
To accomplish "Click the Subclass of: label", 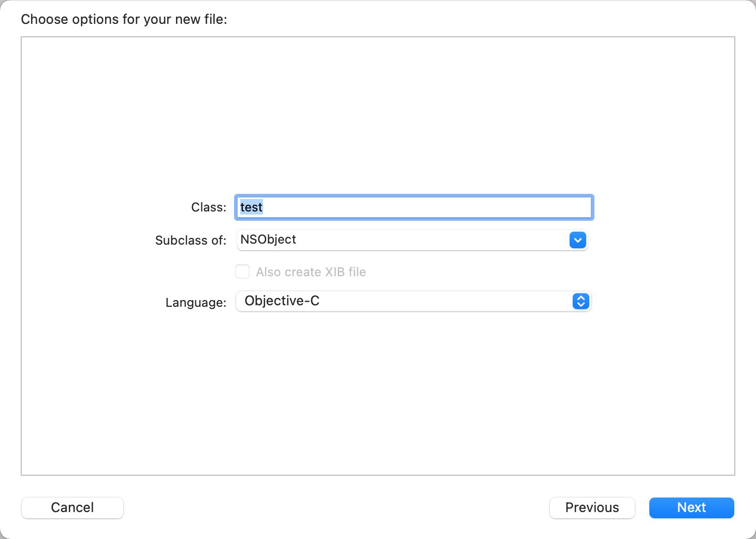I will click(191, 240).
